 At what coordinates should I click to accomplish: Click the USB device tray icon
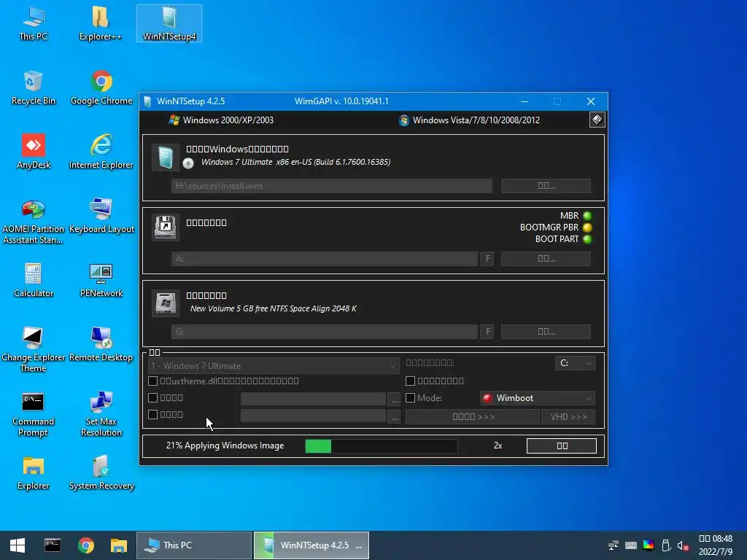pyautogui.click(x=666, y=545)
